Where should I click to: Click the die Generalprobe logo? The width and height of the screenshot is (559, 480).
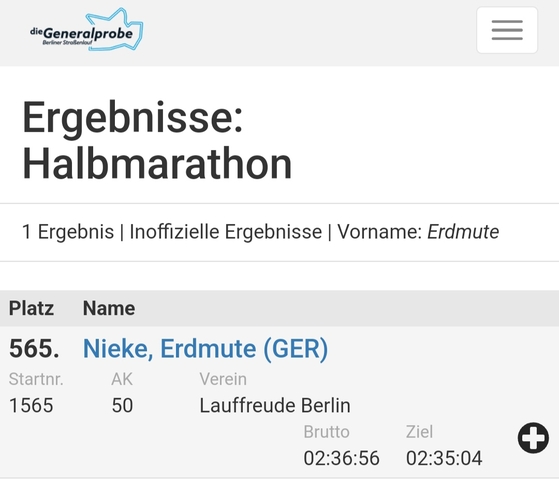pyautogui.click(x=87, y=30)
